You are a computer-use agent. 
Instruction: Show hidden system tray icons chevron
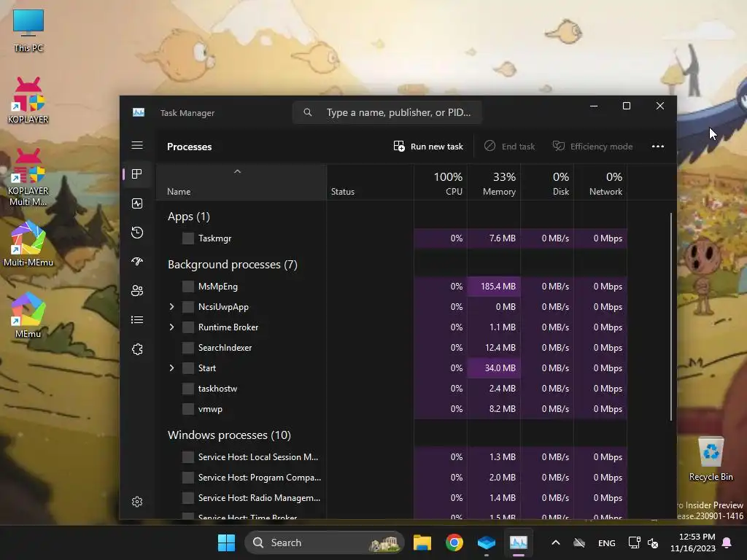coord(555,542)
